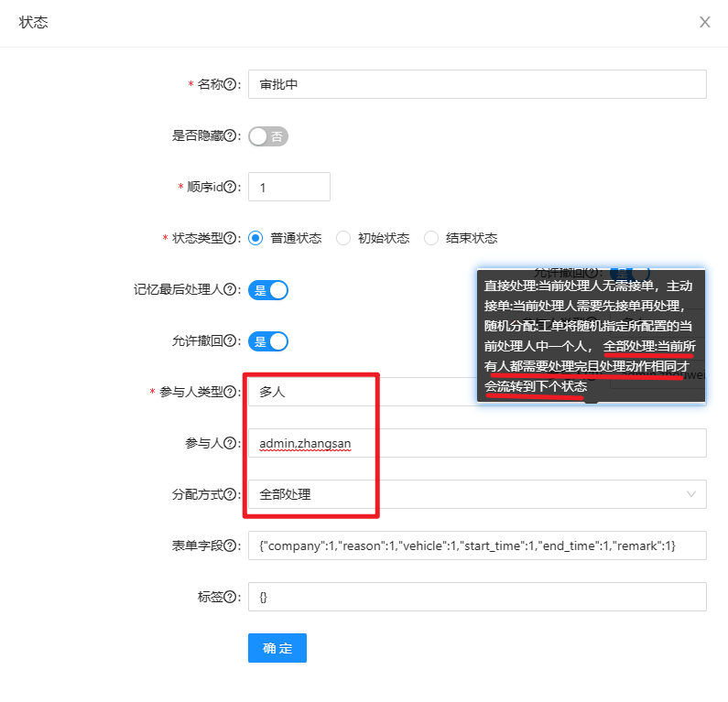Click the 名称 input field with 审批中
728x702 pixels.
point(477,84)
